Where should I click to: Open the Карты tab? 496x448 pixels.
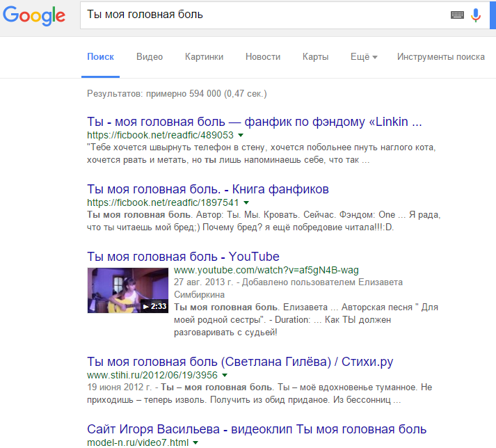[315, 57]
